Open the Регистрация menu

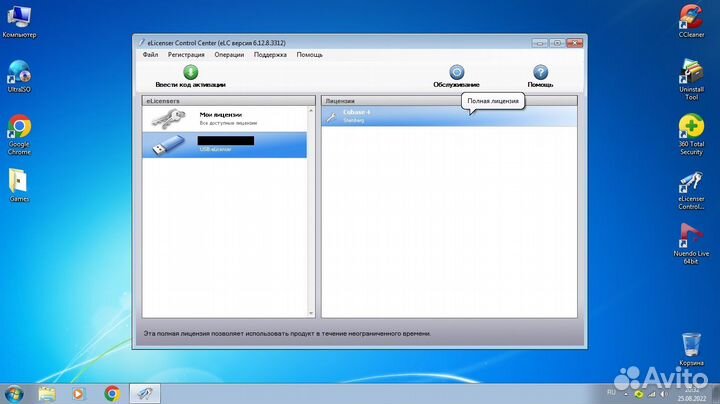[x=186, y=55]
